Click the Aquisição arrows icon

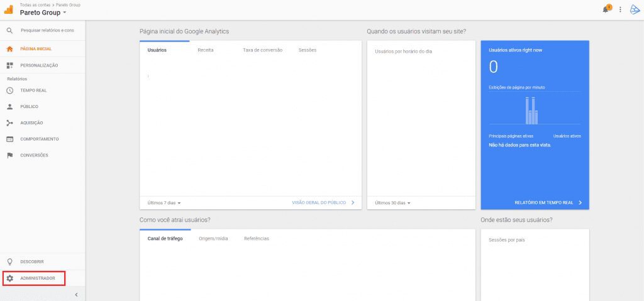point(9,123)
